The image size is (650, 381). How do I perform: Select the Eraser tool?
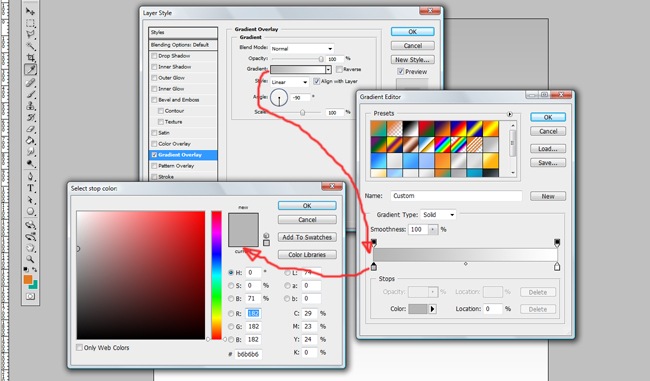[x=30, y=129]
